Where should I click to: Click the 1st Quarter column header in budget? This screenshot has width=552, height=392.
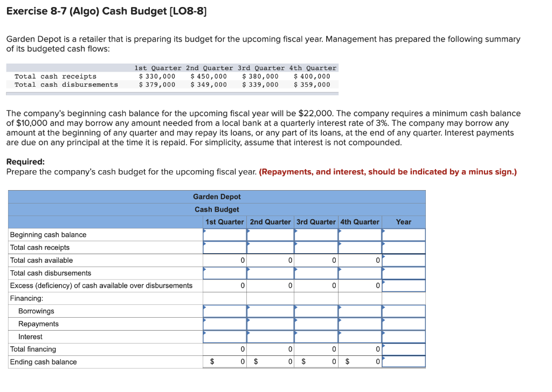(225, 222)
